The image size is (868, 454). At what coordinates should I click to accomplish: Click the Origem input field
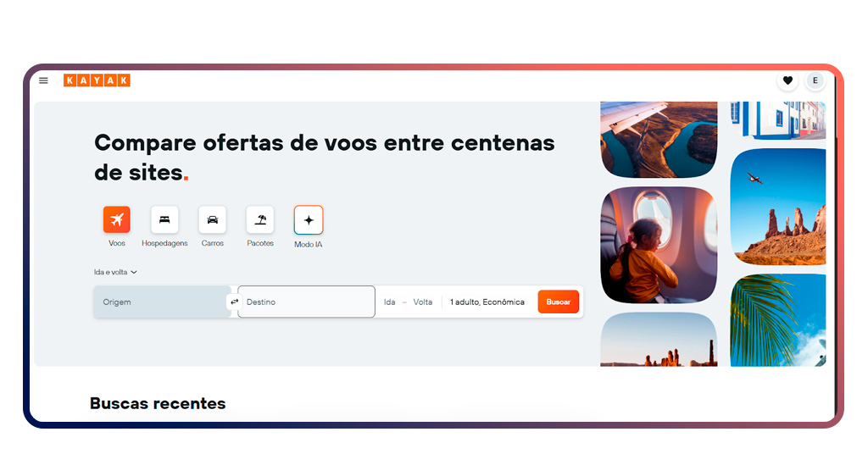[x=162, y=302]
